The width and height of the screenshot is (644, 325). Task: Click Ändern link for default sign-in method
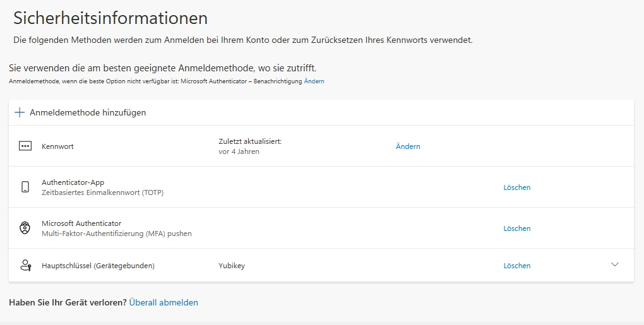(x=314, y=81)
